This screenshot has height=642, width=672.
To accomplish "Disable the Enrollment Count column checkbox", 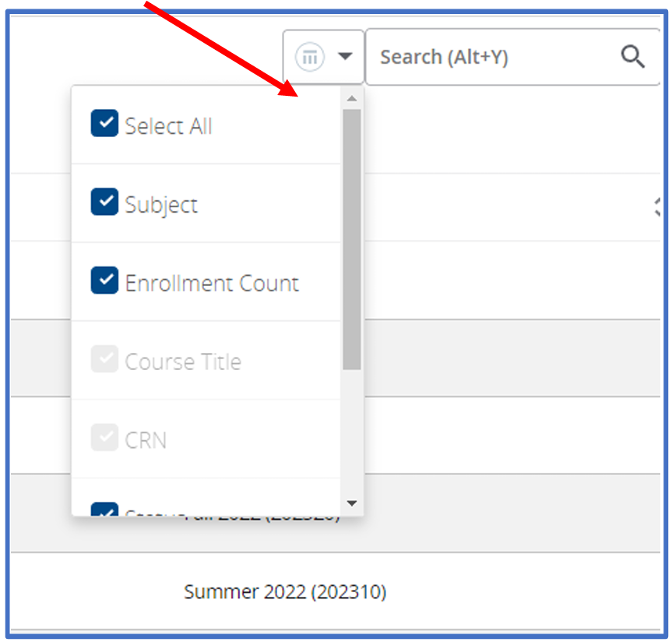I will click(x=104, y=281).
